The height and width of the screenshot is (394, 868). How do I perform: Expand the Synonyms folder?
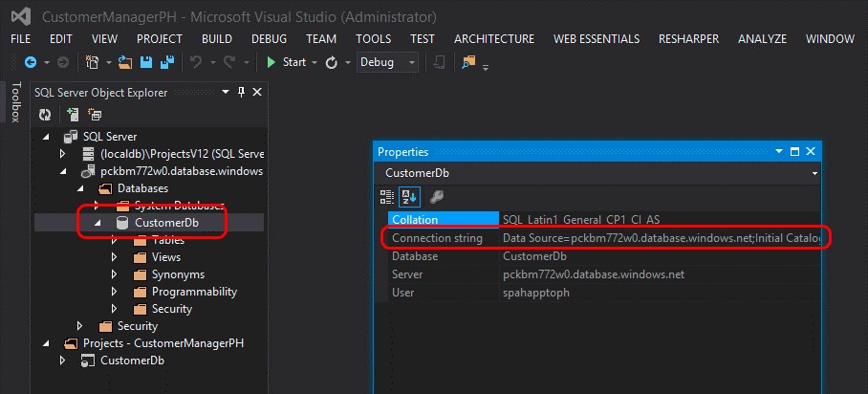coord(115,274)
